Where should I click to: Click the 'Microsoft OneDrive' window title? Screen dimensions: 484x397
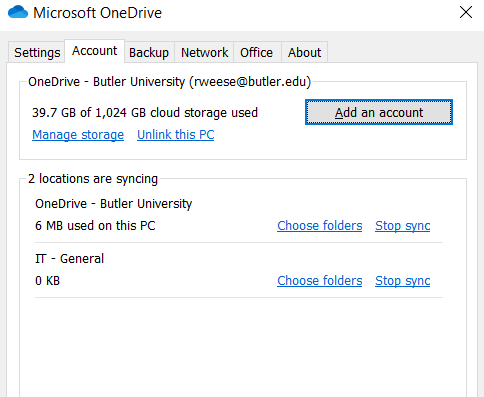(x=97, y=13)
